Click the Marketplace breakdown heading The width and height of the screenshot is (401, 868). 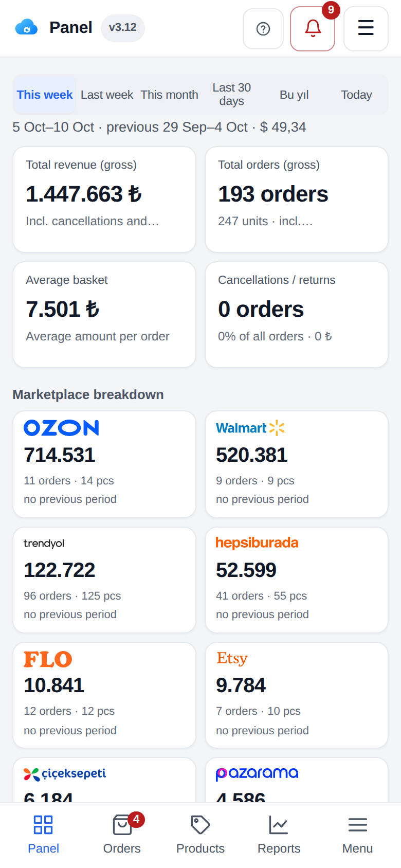(x=88, y=394)
